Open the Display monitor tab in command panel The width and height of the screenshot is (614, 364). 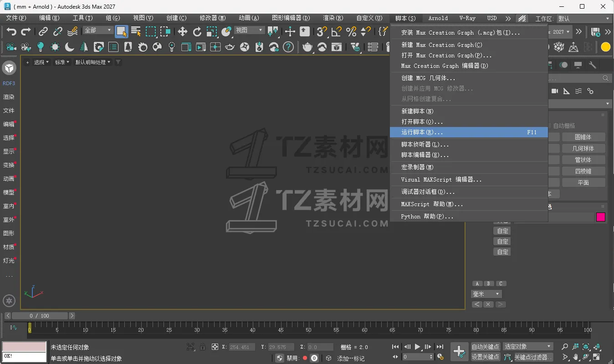[578, 65]
